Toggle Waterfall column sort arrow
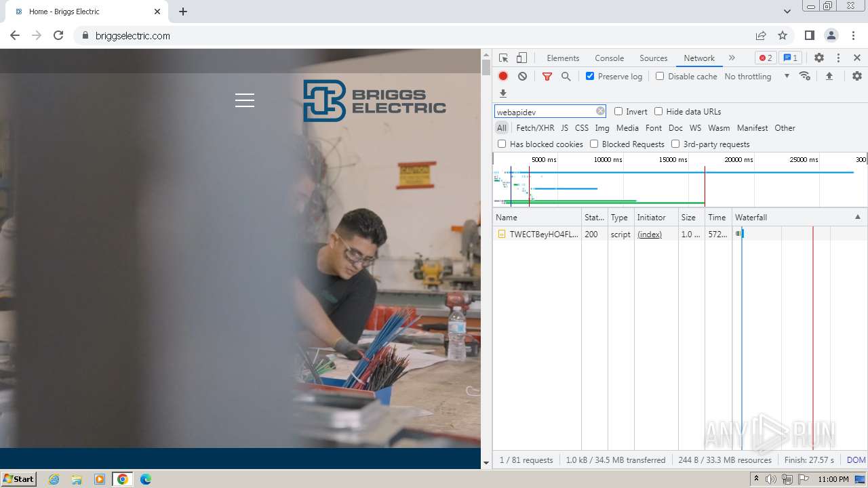 857,217
